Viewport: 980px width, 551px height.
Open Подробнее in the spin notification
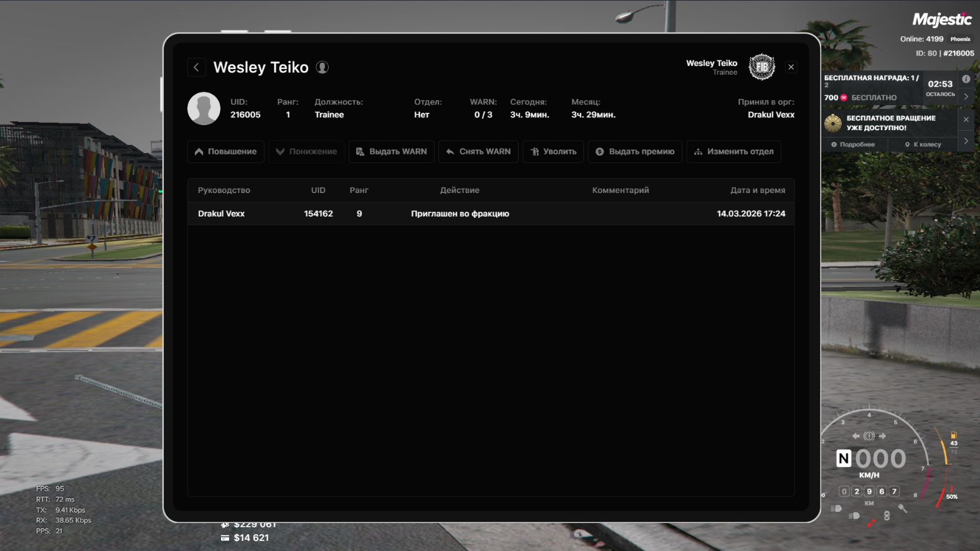[x=853, y=144]
